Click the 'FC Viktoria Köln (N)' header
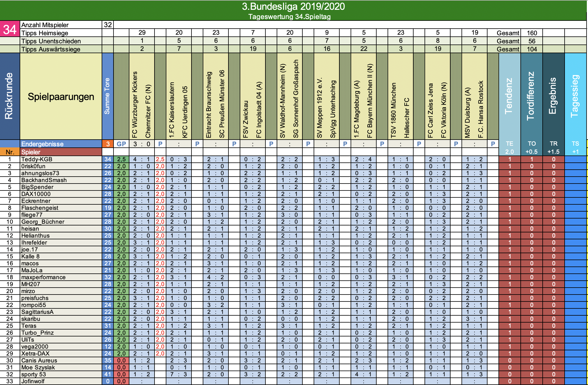The width and height of the screenshot is (588, 385). point(444,110)
